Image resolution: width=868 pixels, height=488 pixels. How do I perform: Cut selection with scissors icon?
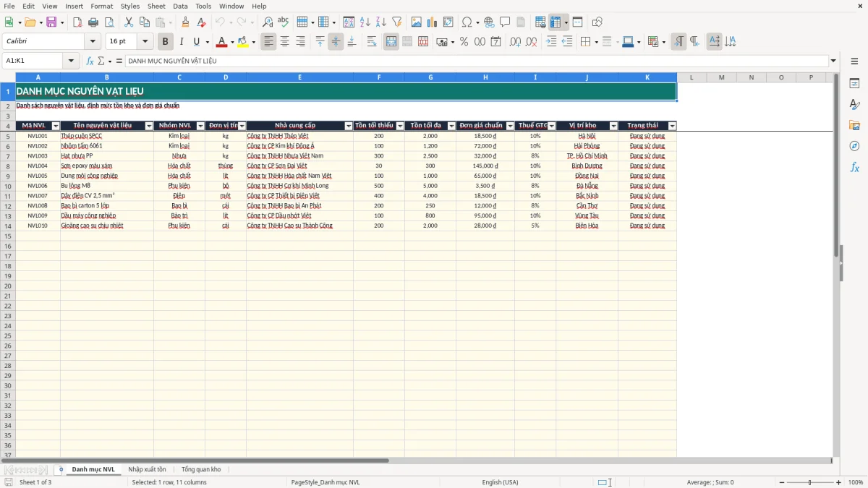tap(129, 22)
